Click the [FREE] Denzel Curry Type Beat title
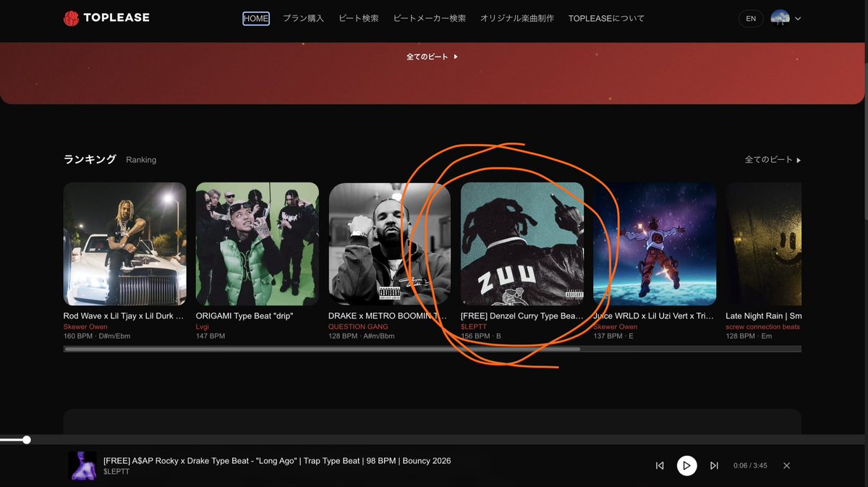Screen dimensions: 868x487 pyautogui.click(x=522, y=316)
